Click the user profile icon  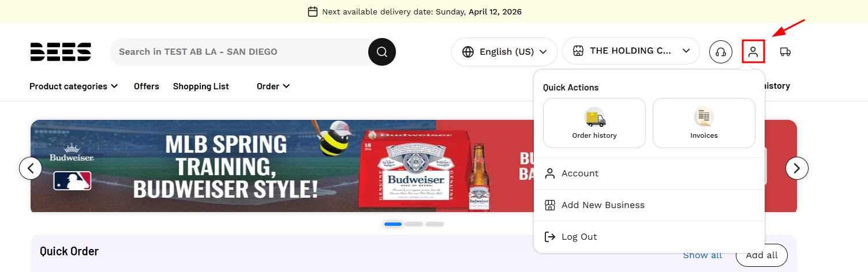point(753,51)
